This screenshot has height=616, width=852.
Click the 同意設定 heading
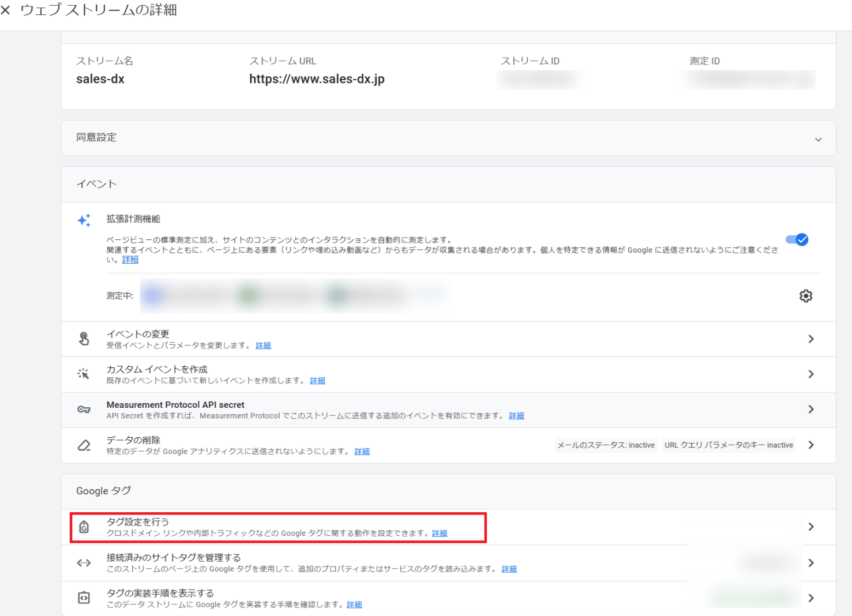(96, 137)
